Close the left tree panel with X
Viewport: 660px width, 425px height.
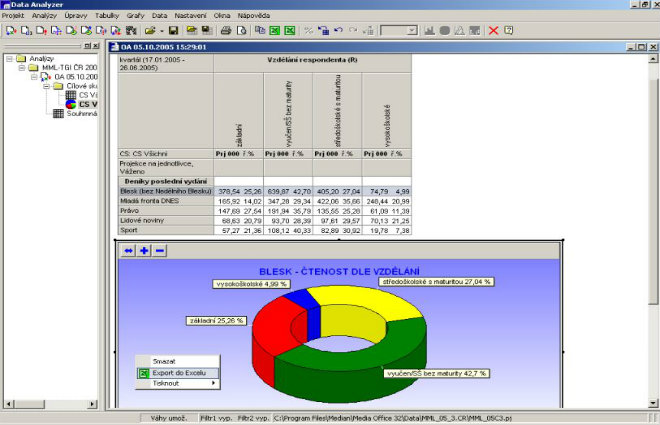(x=96, y=46)
